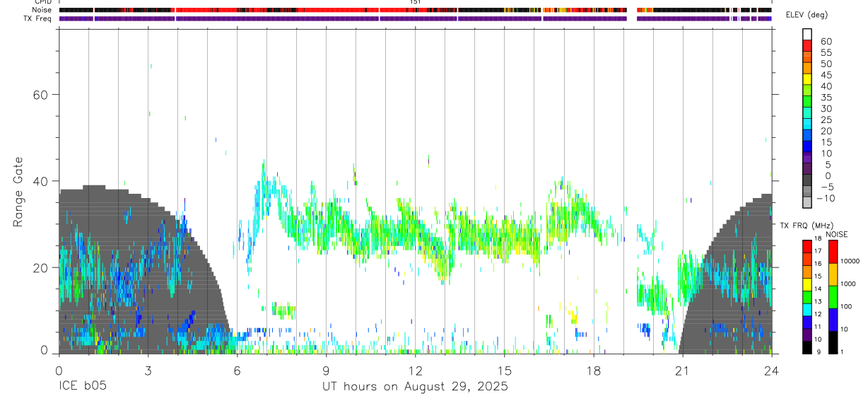868x401 pixels.
Task: Click the black bottom segment of TX FRQ bar
Action: click(x=807, y=347)
